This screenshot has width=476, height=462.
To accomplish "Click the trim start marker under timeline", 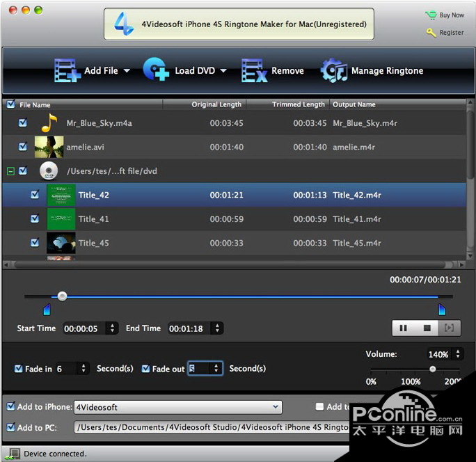I will coord(47,310).
